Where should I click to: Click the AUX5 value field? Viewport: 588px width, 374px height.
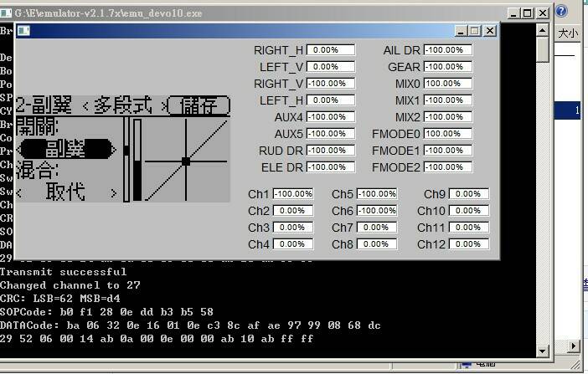tap(331, 133)
